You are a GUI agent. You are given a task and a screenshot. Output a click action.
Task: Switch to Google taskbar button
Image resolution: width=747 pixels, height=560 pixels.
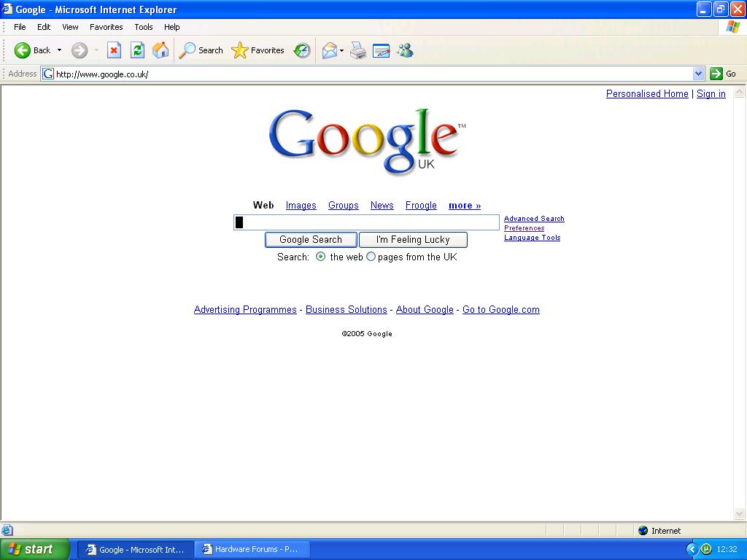[135, 550]
